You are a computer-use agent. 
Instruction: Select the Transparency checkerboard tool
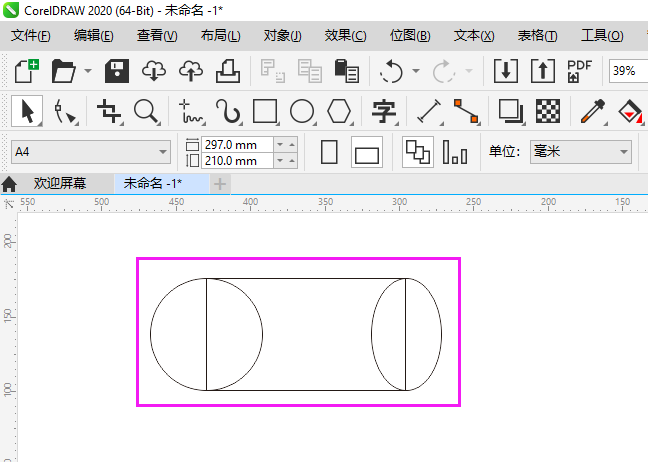[x=548, y=111]
